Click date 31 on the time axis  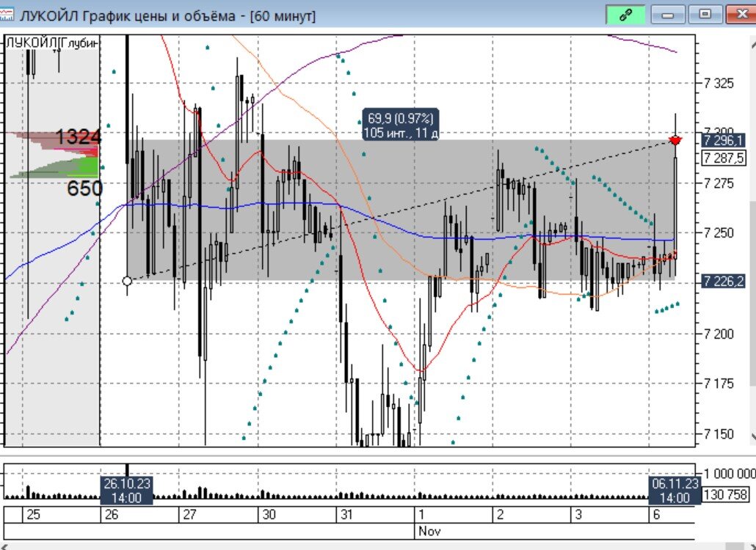coord(346,514)
